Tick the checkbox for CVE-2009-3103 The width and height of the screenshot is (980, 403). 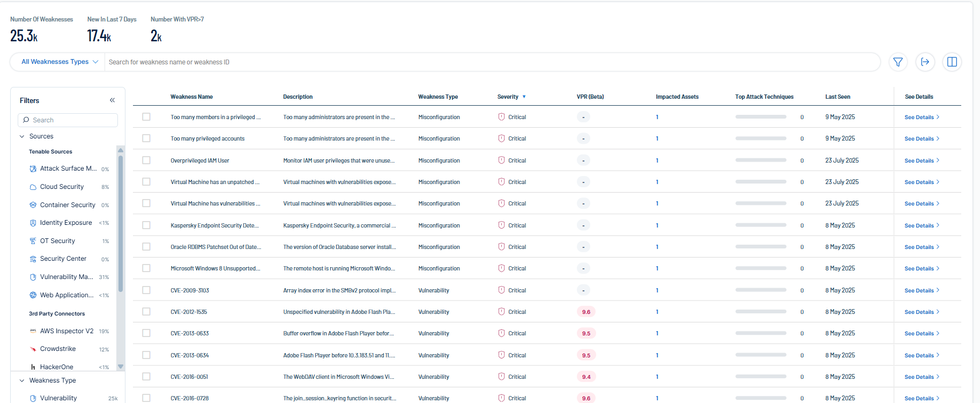click(146, 290)
